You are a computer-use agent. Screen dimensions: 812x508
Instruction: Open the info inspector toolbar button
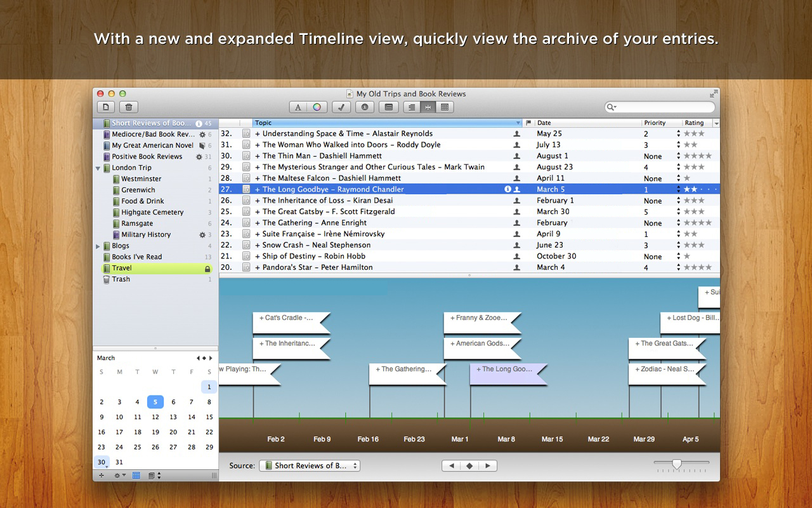pos(365,107)
